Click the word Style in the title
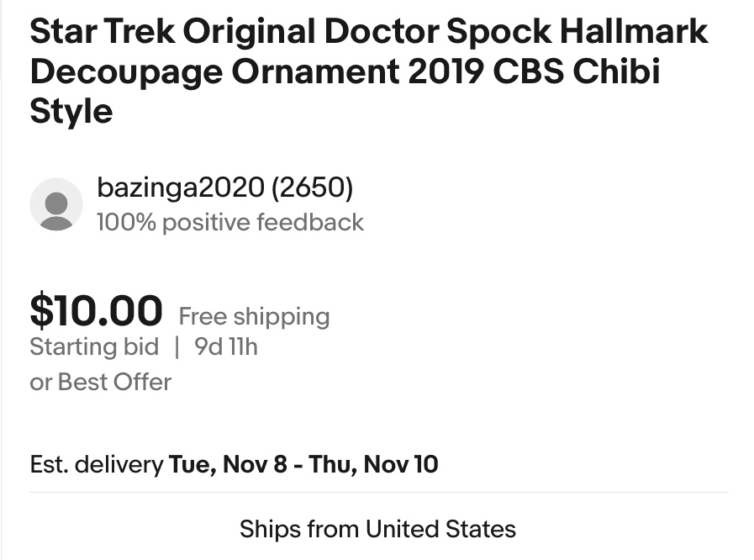This screenshot has height=560, width=754. (71, 111)
